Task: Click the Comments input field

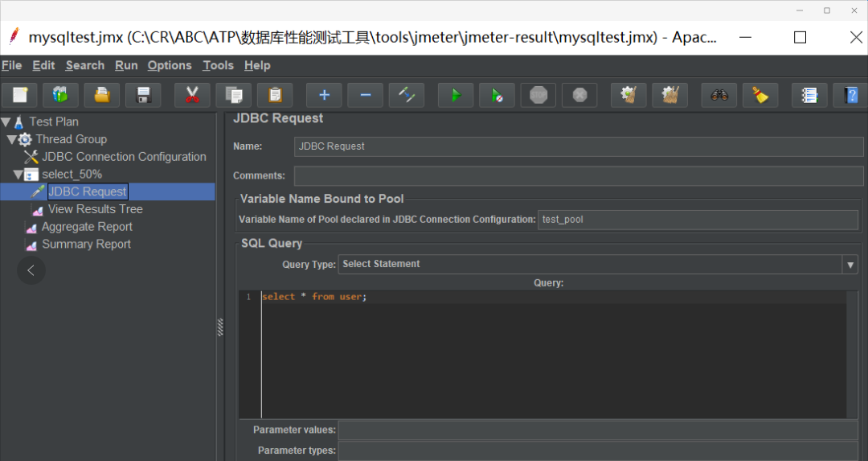Action: (579, 175)
